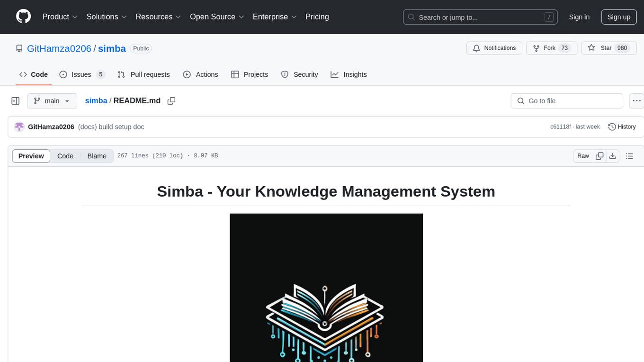Expand the Enterprise menu
The height and width of the screenshot is (362, 644).
click(275, 17)
